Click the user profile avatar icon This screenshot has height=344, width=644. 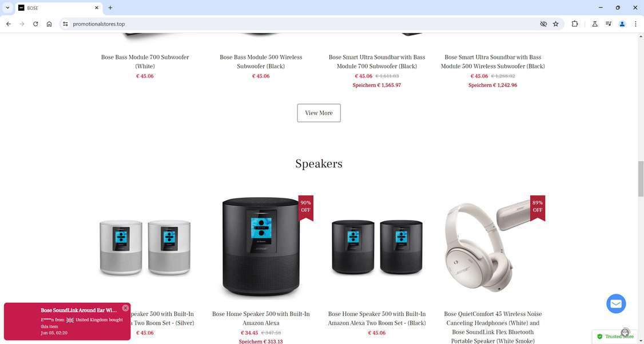622,24
